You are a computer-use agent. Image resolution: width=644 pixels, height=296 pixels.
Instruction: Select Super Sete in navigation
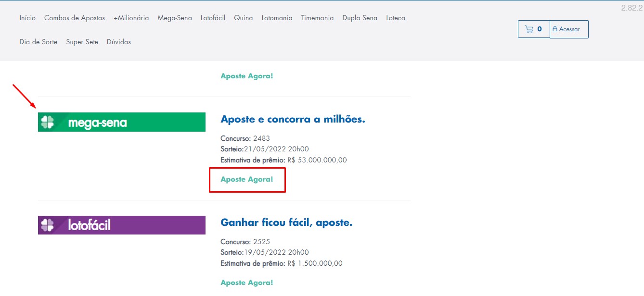click(82, 42)
